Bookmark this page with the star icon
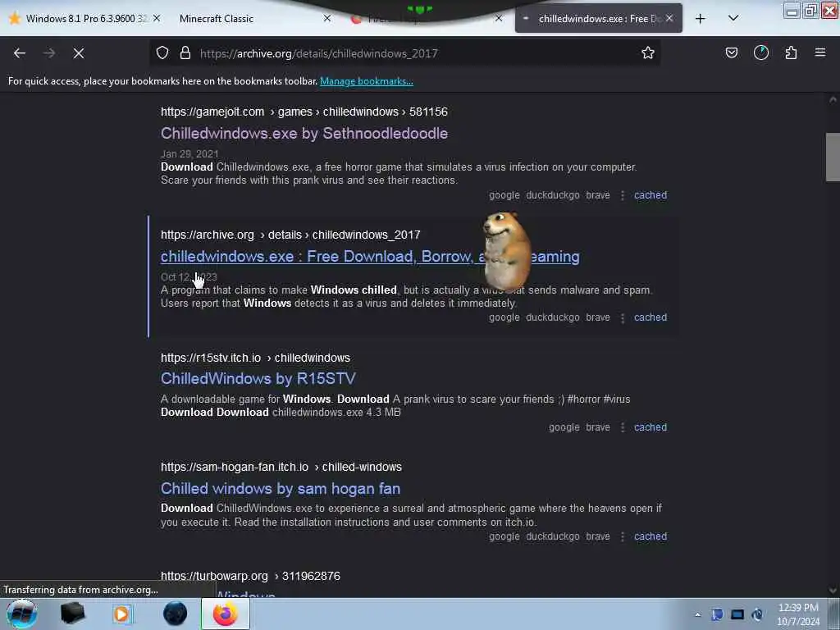Image resolution: width=840 pixels, height=630 pixels. coord(648,52)
